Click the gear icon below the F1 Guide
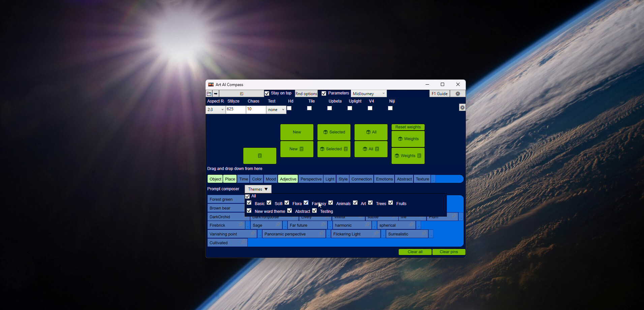Image resolution: width=644 pixels, height=310 pixels. pyautogui.click(x=462, y=107)
